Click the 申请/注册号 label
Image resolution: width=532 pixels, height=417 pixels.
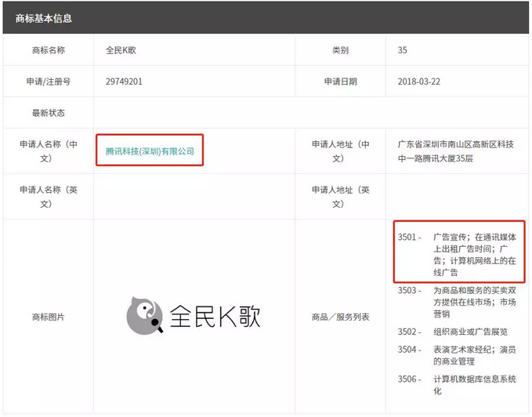[x=48, y=82]
